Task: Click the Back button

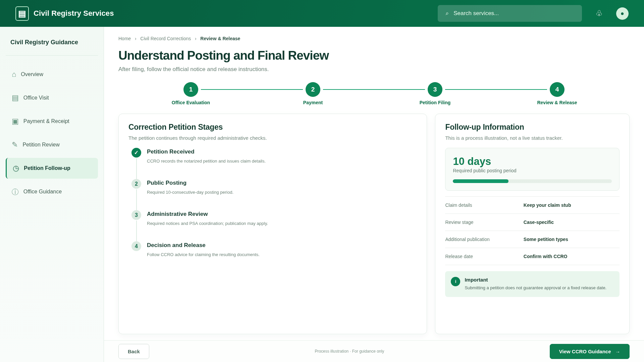Action: click(x=134, y=351)
